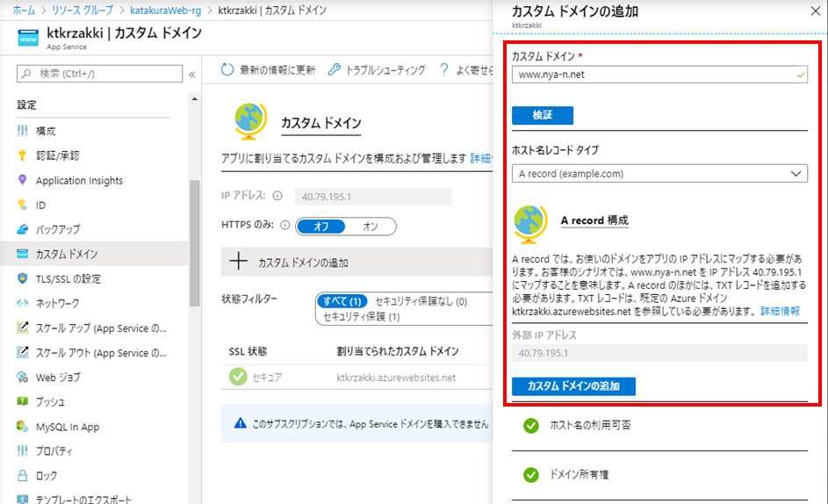Click the 詳細 link after description text

point(480,158)
